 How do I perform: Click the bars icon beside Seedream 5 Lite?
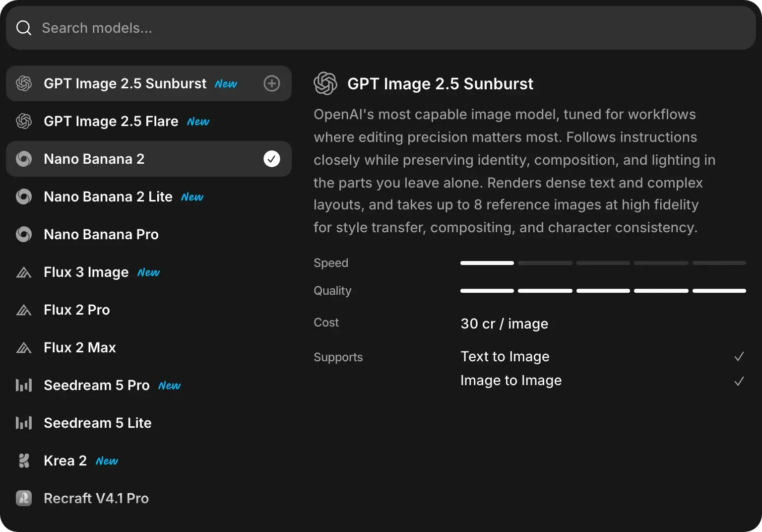(x=24, y=423)
